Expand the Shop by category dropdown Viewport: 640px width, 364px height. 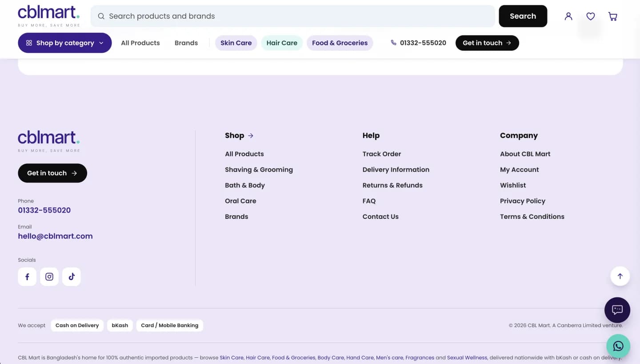point(65,43)
